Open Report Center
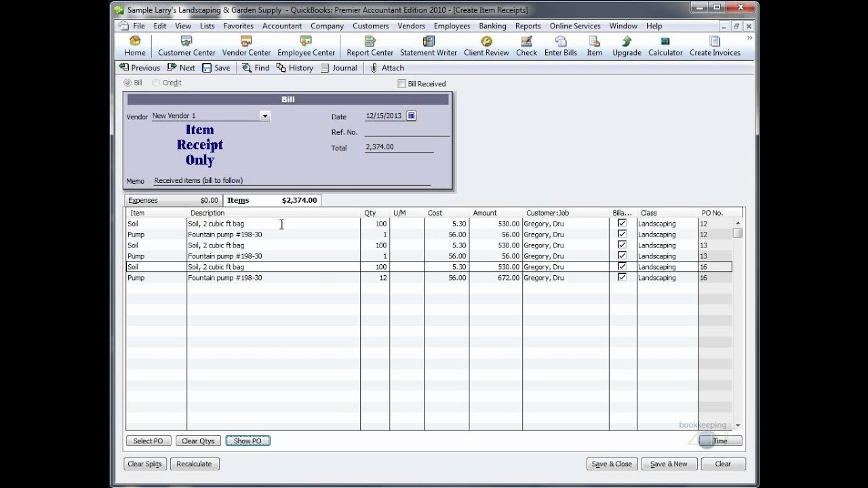Screen dimensions: 868x488 [x=370, y=46]
